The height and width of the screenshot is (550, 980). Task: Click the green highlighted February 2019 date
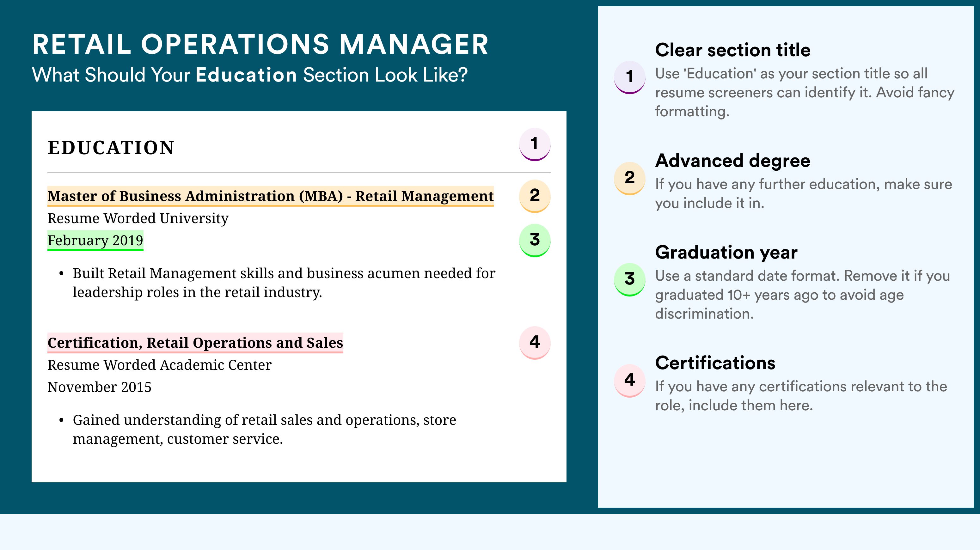(x=95, y=240)
